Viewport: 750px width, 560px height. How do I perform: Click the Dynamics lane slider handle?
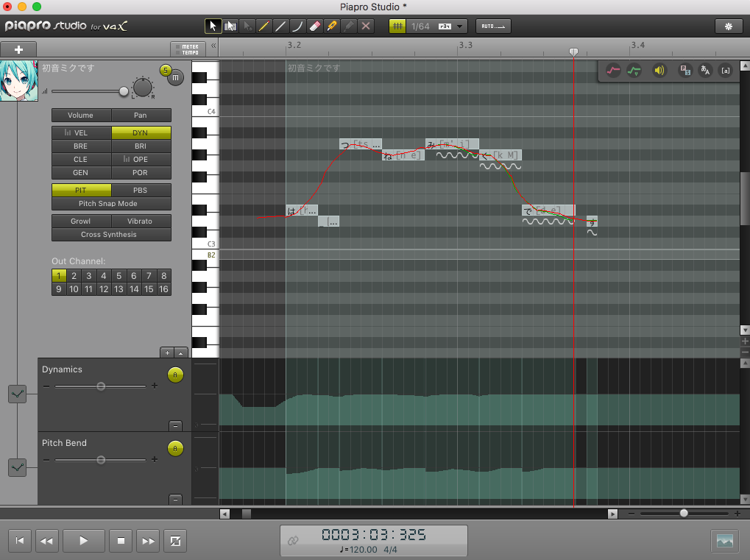click(101, 386)
